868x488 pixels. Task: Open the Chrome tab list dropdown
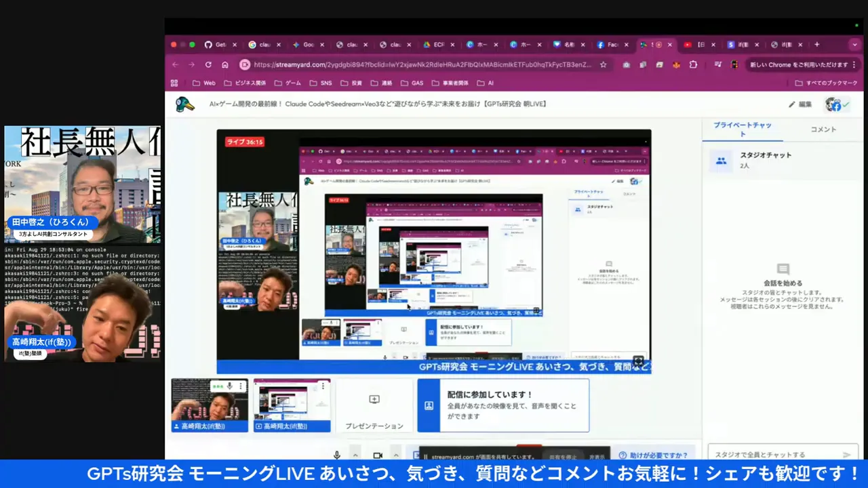point(854,45)
